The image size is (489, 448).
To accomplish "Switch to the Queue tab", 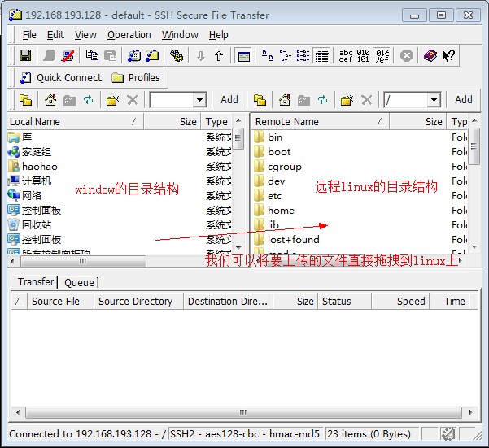I will point(79,283).
